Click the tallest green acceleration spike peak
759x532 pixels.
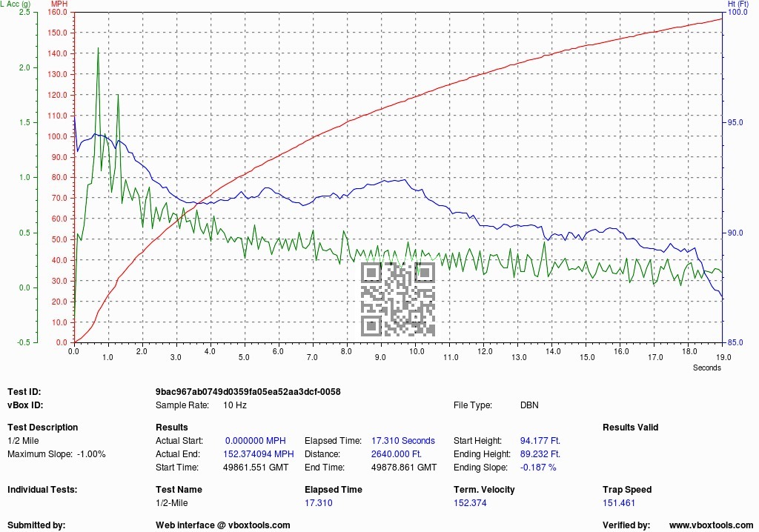point(99,48)
